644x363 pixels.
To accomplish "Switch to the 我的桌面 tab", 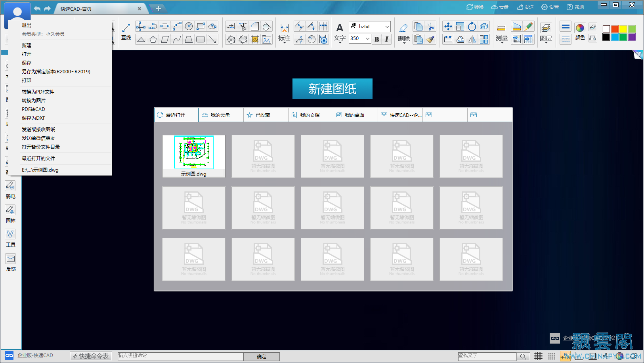I will pyautogui.click(x=355, y=115).
